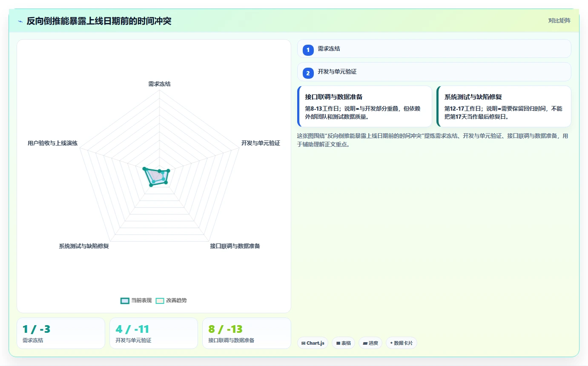Click the 表格 tag chip
Image resolution: width=588 pixels, height=366 pixels.
[343, 343]
